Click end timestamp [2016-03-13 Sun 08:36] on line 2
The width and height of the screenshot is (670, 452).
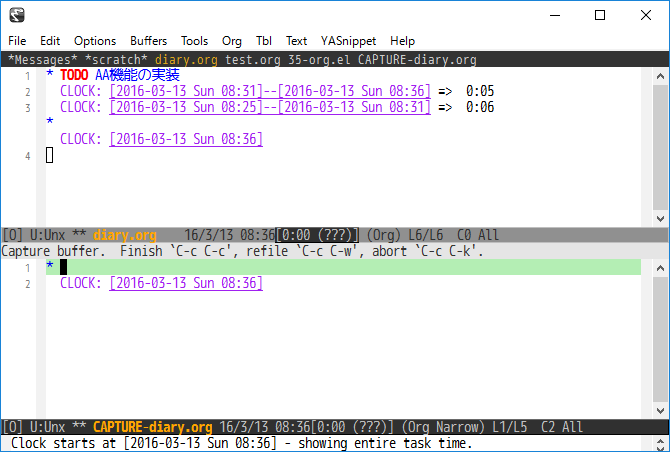(354, 91)
